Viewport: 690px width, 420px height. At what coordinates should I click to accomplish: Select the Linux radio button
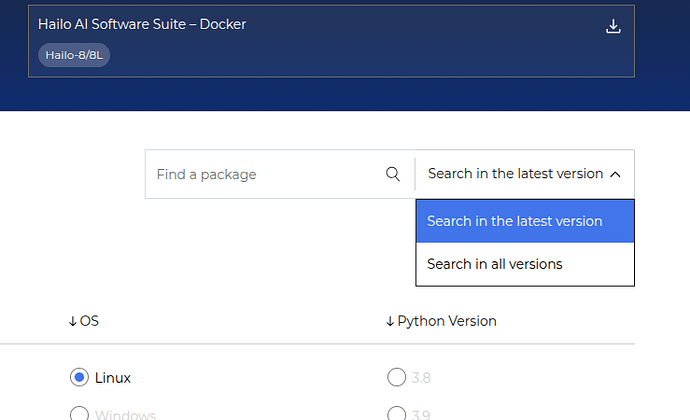coord(79,377)
